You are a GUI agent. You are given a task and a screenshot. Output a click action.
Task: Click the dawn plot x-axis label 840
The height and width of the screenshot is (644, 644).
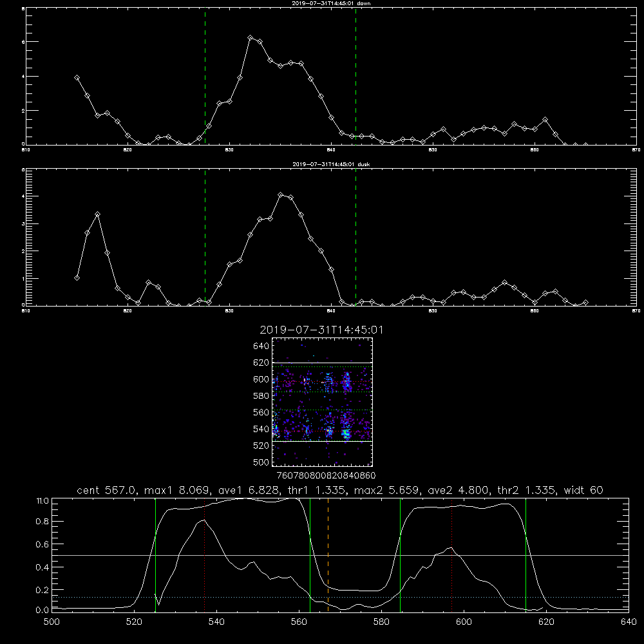(331, 150)
